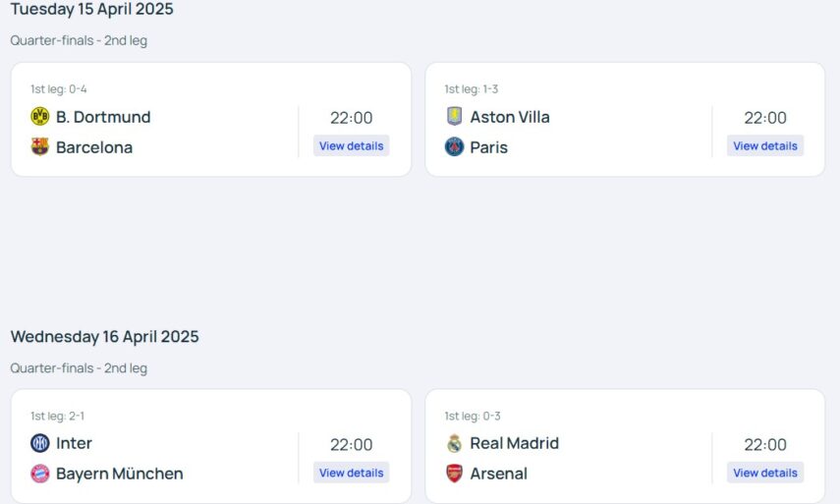Open the Barcelona team name
Viewport: 840px width, 504px height.
94,147
